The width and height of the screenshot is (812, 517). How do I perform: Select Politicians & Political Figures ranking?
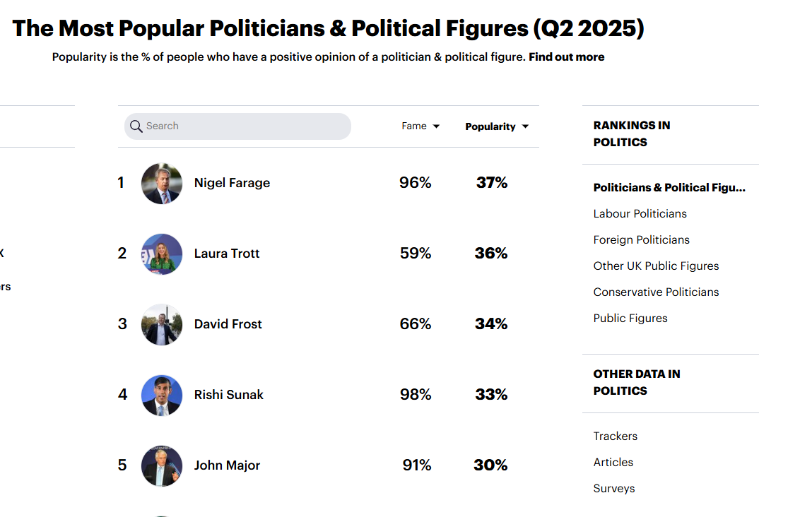(x=669, y=187)
